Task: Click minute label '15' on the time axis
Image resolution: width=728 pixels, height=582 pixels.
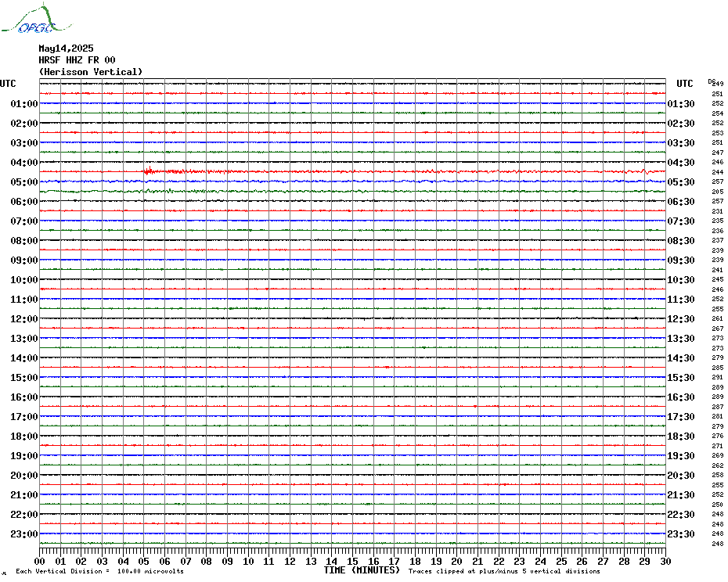Action: 352,562
